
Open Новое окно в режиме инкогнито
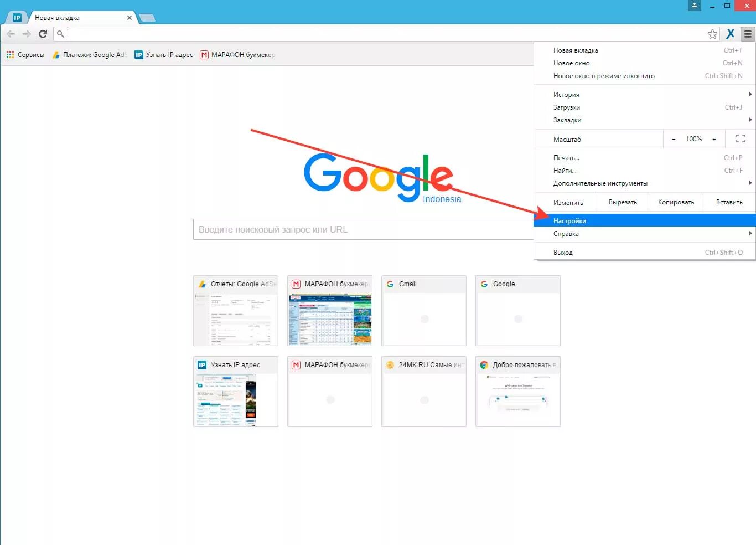coord(645,76)
